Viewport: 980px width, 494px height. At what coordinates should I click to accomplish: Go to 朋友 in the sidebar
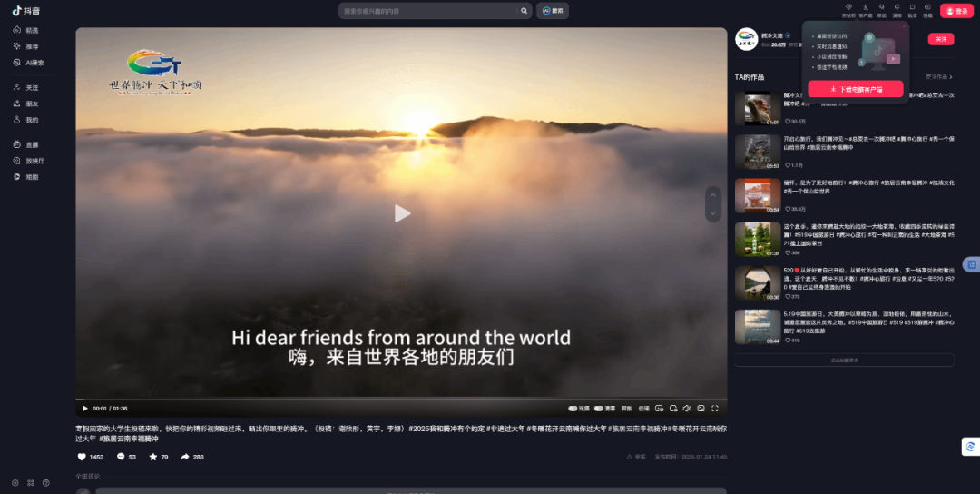point(26,104)
